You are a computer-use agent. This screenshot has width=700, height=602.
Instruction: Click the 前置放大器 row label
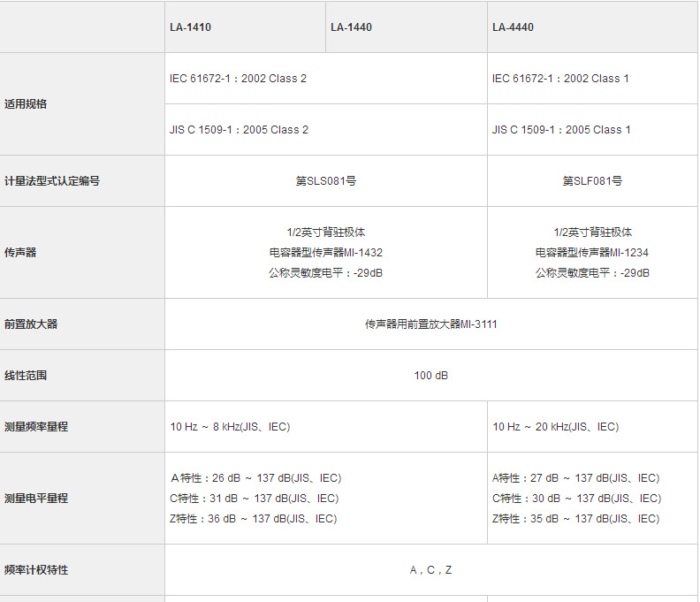[31, 324]
